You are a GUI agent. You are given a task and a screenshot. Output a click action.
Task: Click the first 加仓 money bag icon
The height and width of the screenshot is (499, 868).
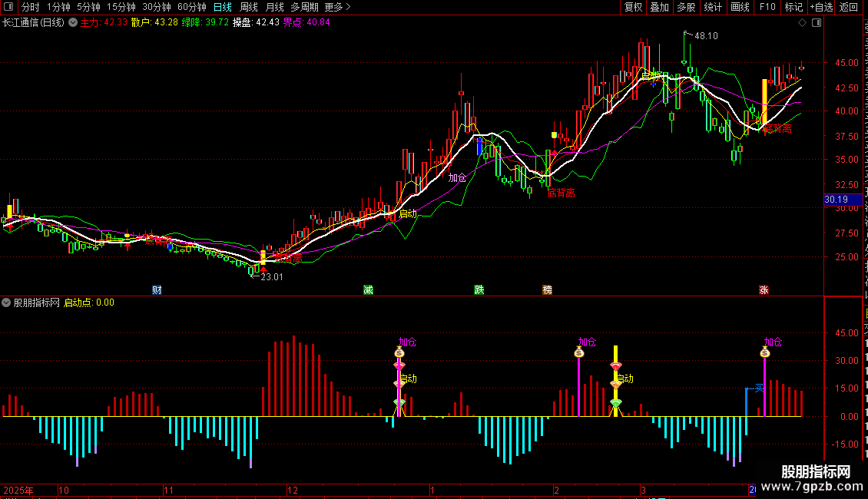click(x=399, y=352)
